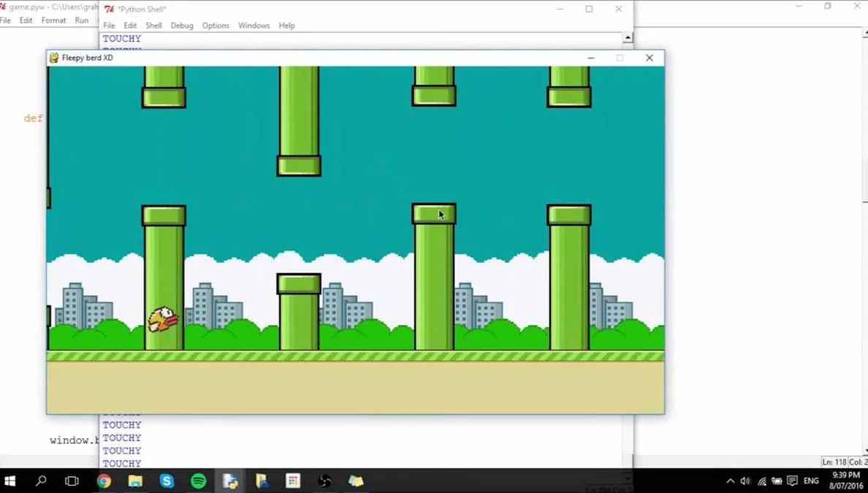Image resolution: width=868 pixels, height=493 pixels.
Task: Open the Format menu in the game.pyw editor
Action: [53, 20]
